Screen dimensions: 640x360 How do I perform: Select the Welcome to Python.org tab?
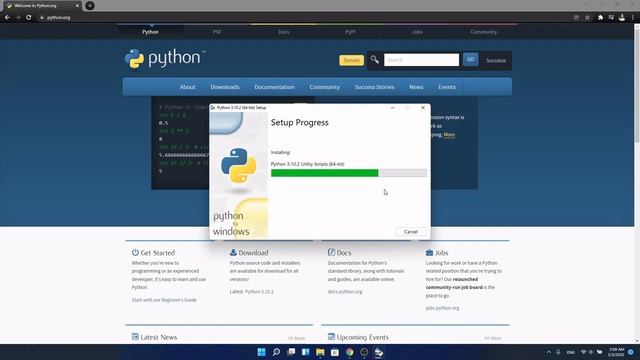pyautogui.click(x=42, y=6)
